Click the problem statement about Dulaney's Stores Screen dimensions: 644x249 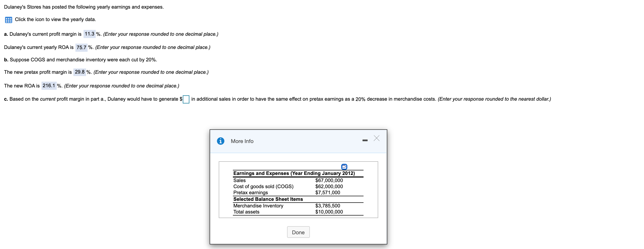click(x=84, y=7)
